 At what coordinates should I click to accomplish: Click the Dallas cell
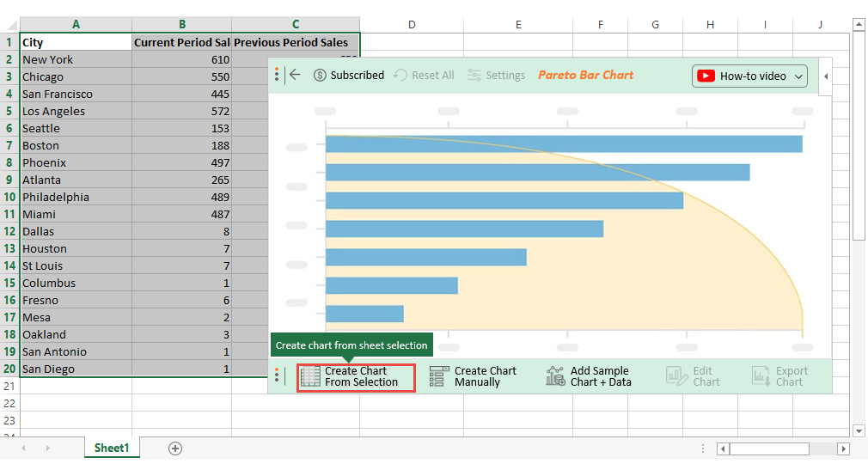click(x=76, y=231)
